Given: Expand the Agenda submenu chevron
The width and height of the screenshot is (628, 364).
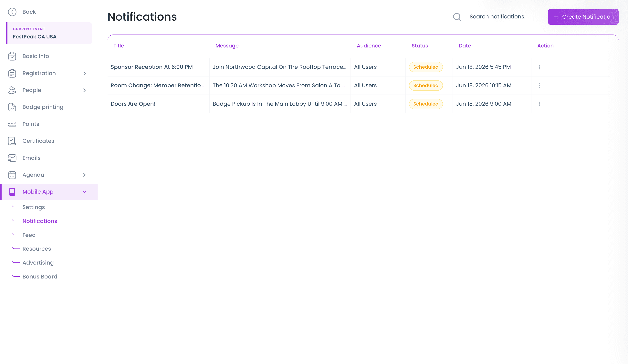Looking at the screenshot, I should (84, 175).
